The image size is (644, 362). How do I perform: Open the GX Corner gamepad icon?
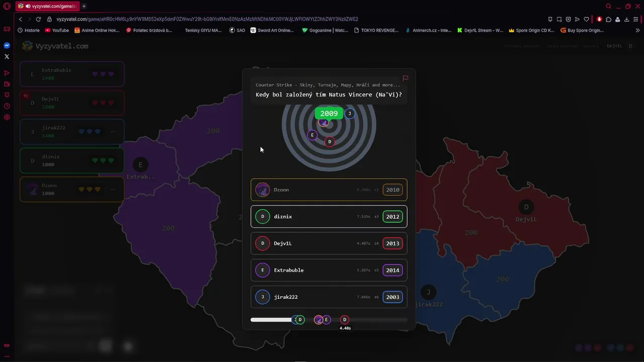point(7,29)
